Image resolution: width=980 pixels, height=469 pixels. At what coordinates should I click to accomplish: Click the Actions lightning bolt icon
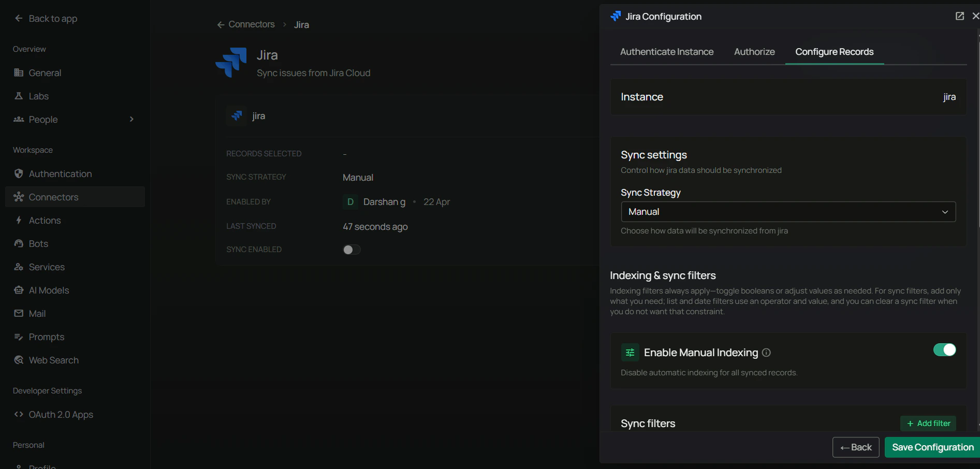(19, 220)
